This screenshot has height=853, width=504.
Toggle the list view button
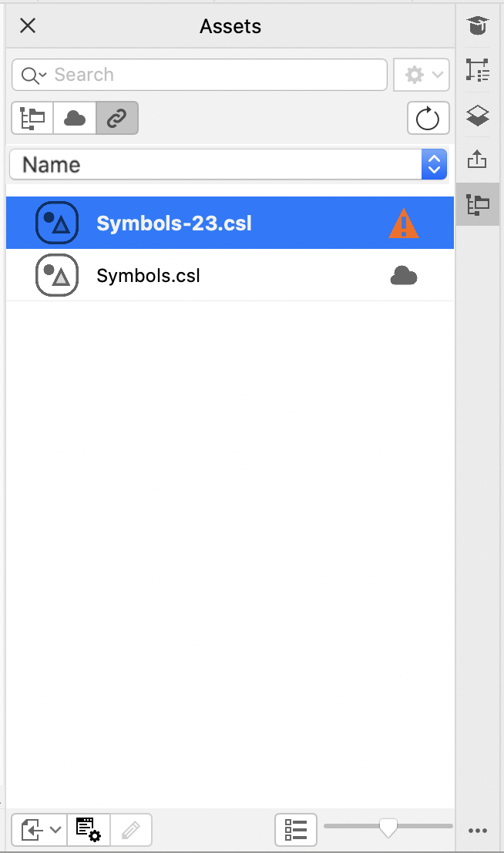pyautogui.click(x=296, y=830)
